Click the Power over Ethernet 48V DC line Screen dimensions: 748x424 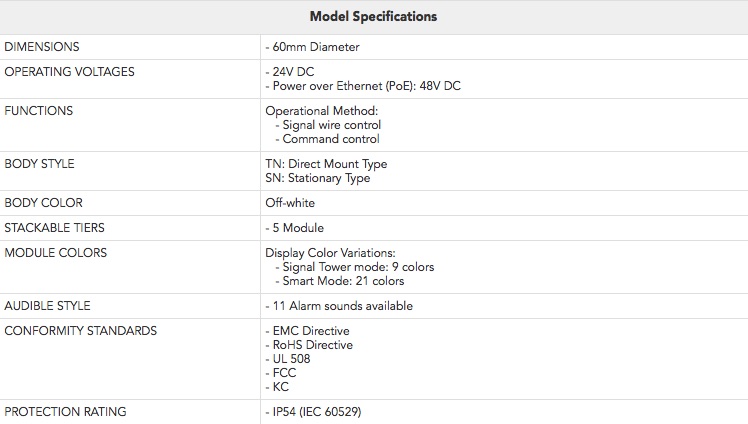(x=363, y=86)
